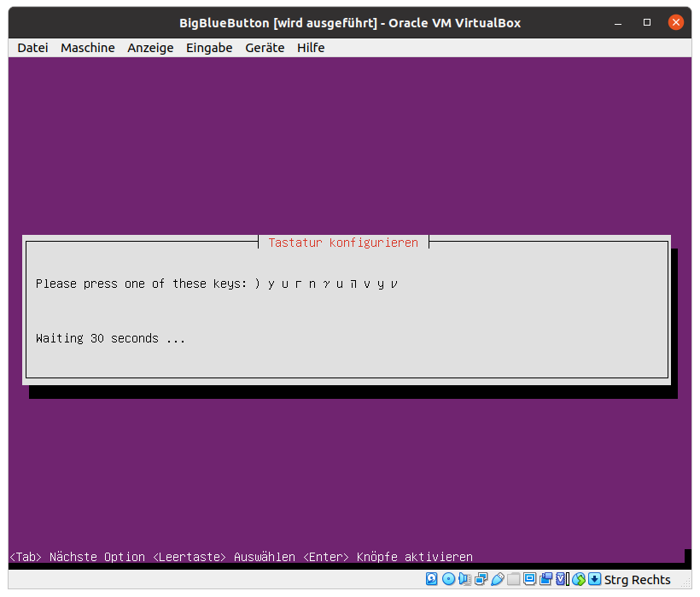
Task: Click the 'Please press one of these keys' line
Action: (x=217, y=284)
